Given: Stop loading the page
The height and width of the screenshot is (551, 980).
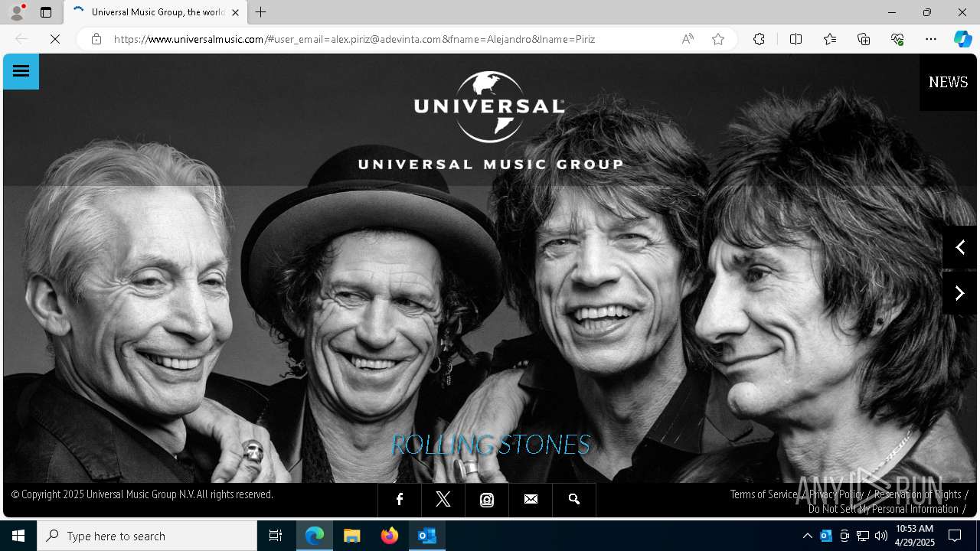Looking at the screenshot, I should coord(55,39).
